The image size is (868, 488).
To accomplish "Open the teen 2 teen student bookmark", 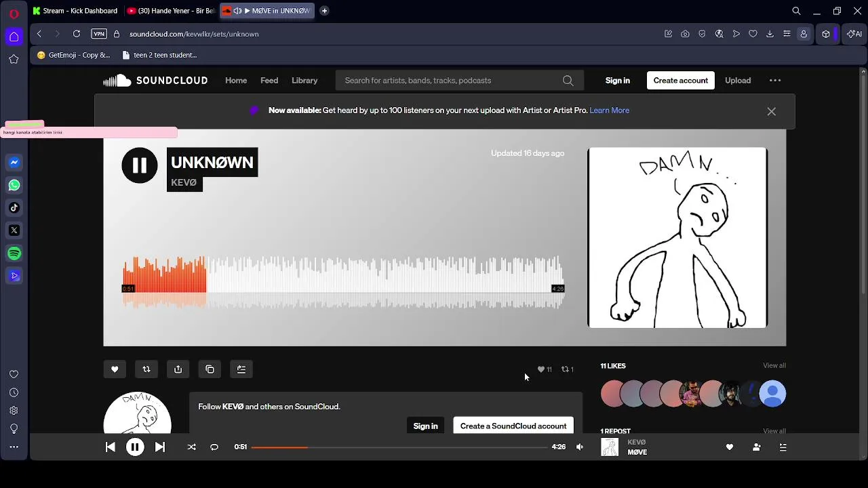I will (159, 55).
